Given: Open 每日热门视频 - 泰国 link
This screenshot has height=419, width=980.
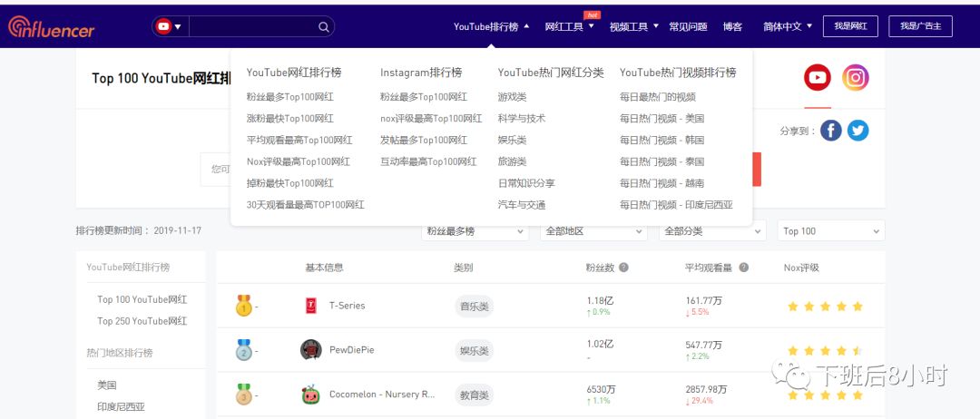Looking at the screenshot, I should 661,161.
